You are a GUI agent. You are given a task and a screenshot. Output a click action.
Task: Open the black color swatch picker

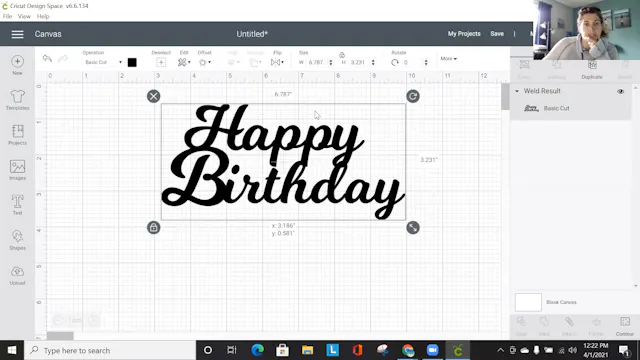pos(132,62)
